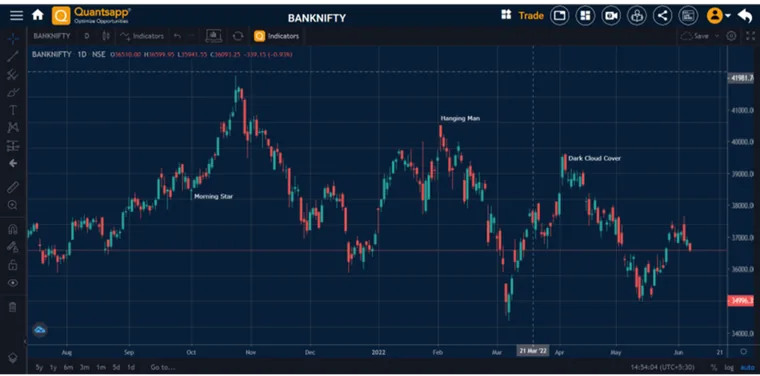The image size is (760, 376).
Task: Click the Hanging Man pattern label
Action: (x=460, y=118)
